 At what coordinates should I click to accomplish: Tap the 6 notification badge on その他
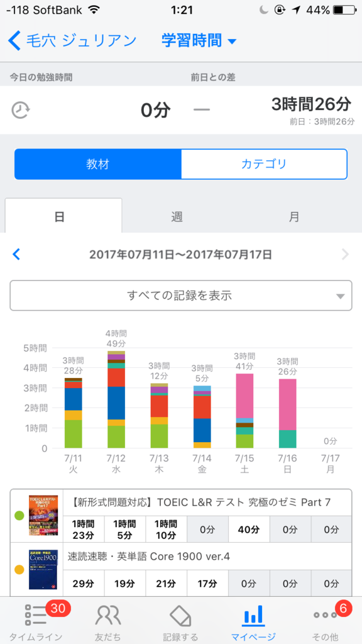pyautogui.click(x=344, y=609)
